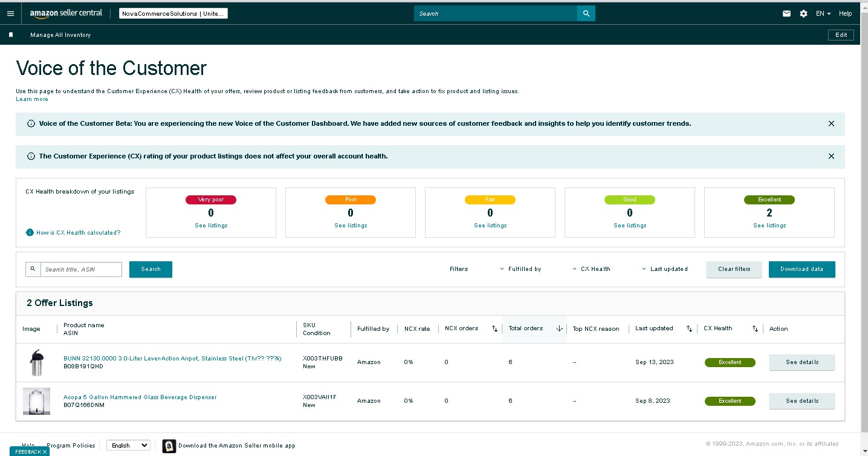The width and height of the screenshot is (868, 456).
Task: Sort by Last updated column arrows
Action: 689,329
